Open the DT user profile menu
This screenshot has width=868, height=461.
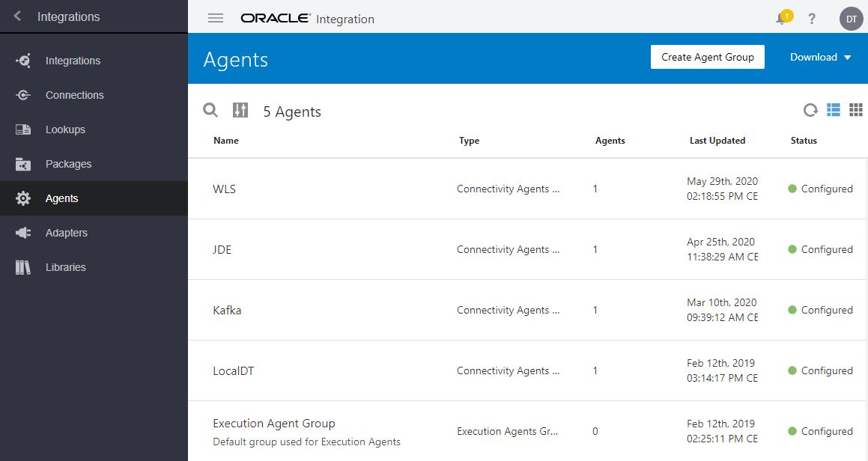pos(851,19)
